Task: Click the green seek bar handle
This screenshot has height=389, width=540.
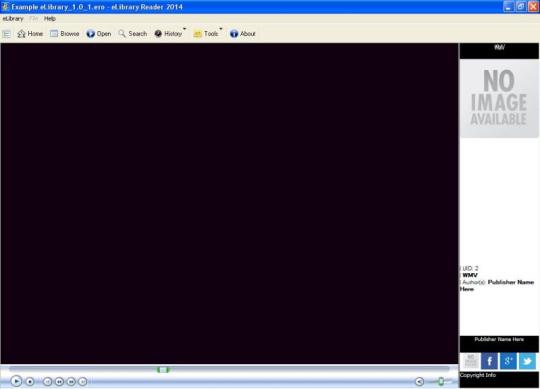Action: 163,370
